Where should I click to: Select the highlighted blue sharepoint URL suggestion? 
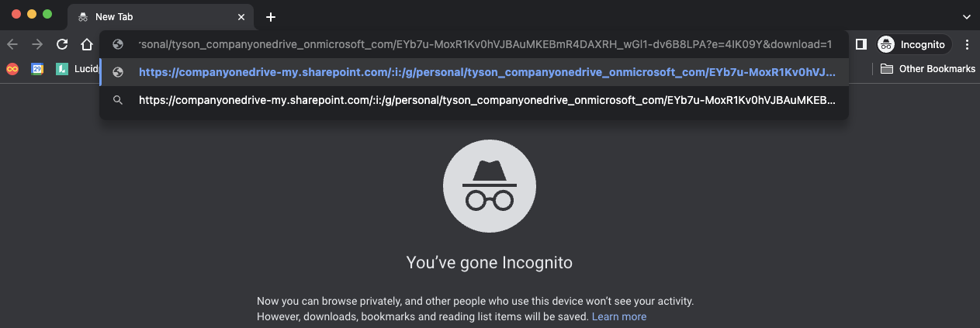point(487,72)
